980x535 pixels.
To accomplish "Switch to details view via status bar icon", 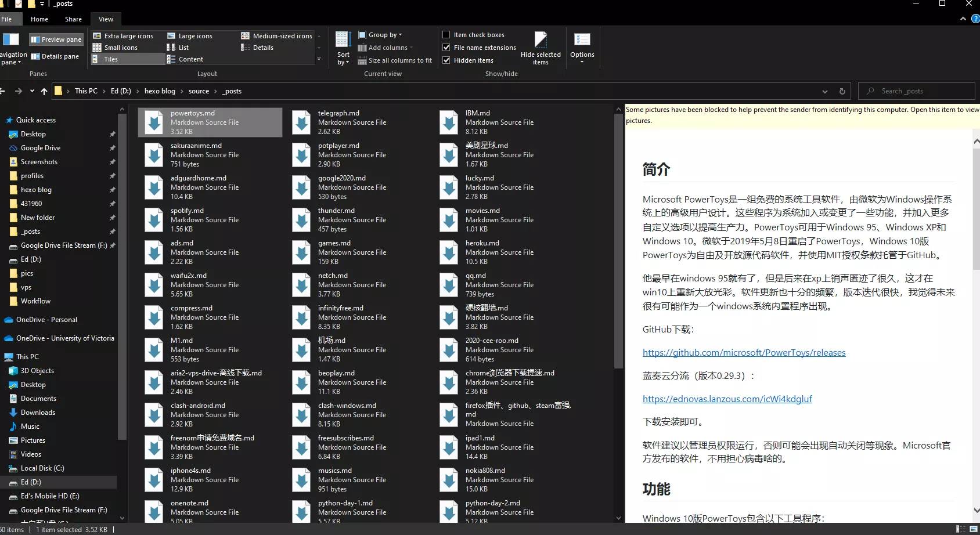I will (x=961, y=529).
